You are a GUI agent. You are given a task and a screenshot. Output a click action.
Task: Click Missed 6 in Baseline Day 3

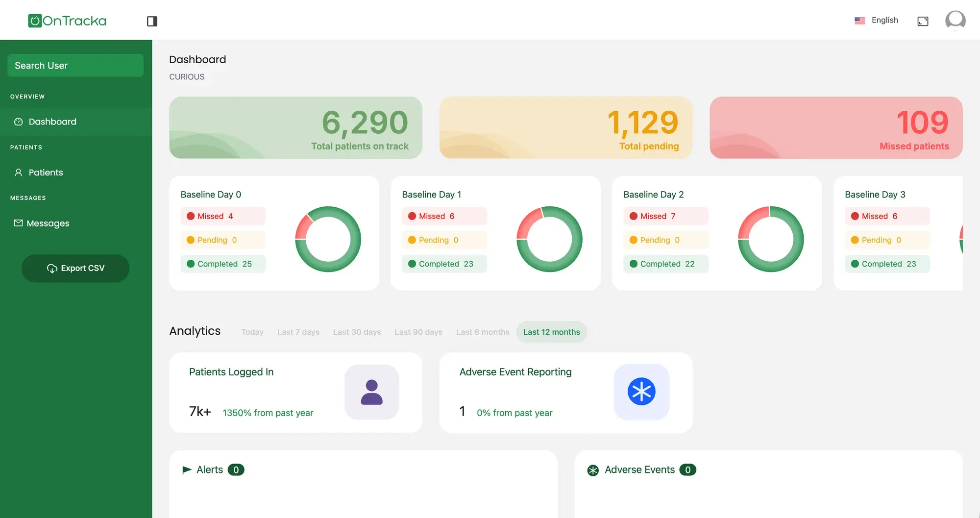tap(887, 216)
